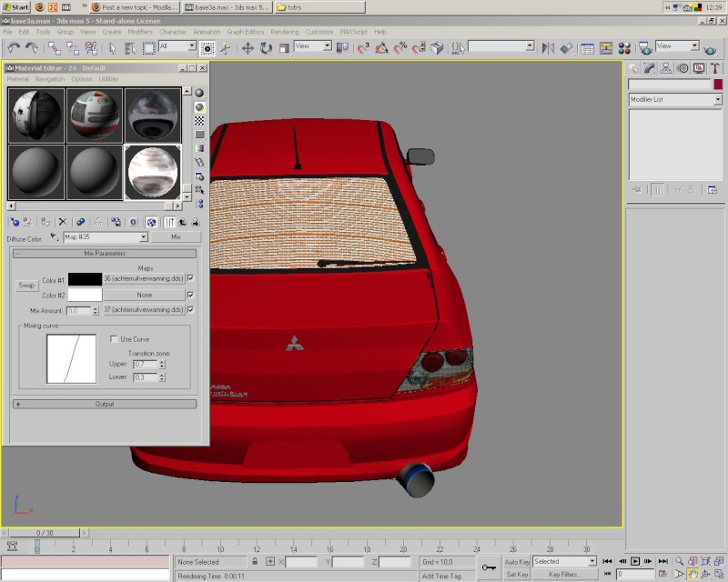This screenshot has height=582, width=728.
Task: Open the Graph Editors menu
Action: click(x=246, y=32)
